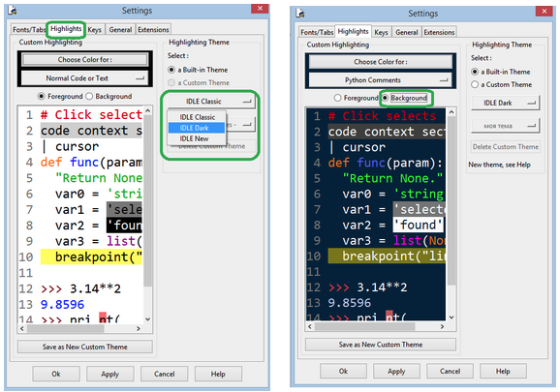Click 'Choose Color for :' button in left dialog

(84, 60)
